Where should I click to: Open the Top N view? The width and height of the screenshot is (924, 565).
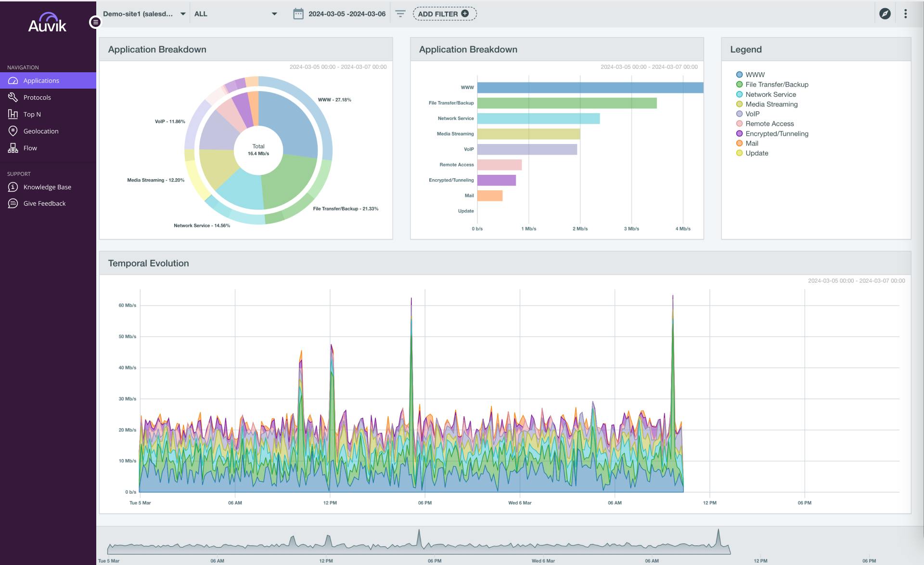point(48,114)
